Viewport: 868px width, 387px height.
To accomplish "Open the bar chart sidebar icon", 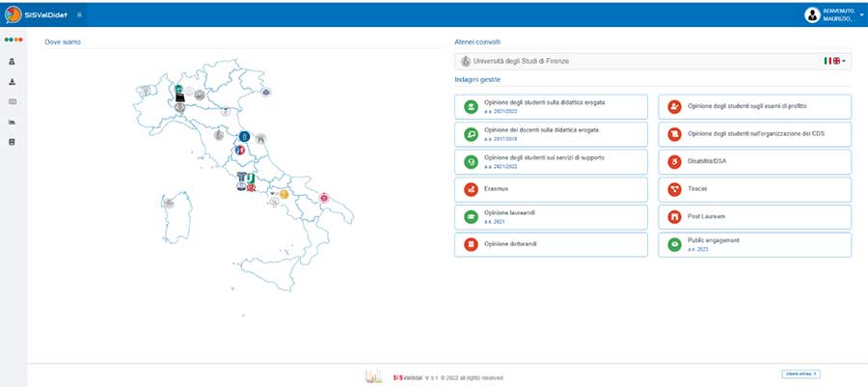I will tap(13, 123).
